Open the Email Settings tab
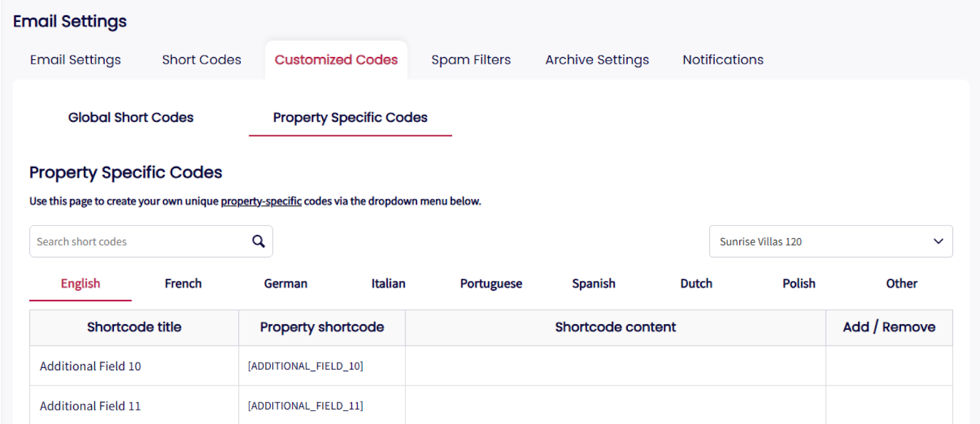This screenshot has height=424, width=980. 75,60
